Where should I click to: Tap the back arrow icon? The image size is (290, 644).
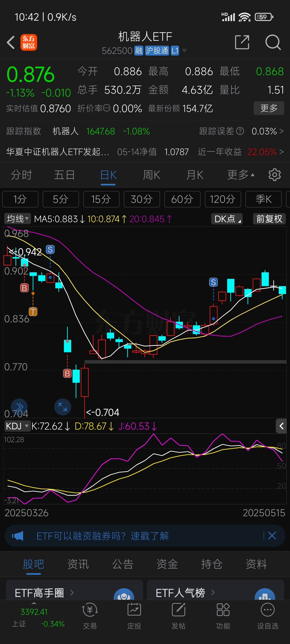pos(11,42)
